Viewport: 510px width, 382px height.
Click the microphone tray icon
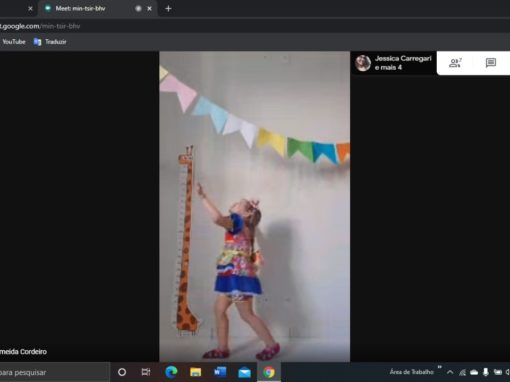click(486, 372)
